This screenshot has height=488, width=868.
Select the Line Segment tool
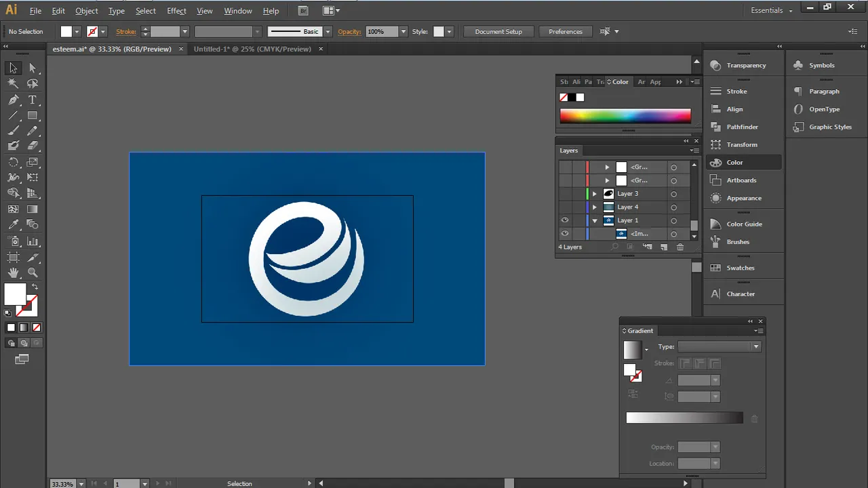pos(13,115)
